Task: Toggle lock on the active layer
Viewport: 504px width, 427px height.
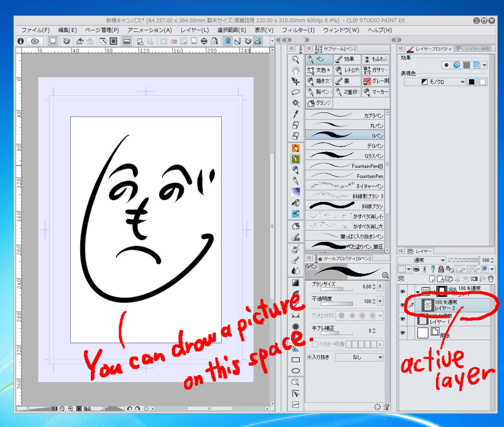Action: point(440,269)
